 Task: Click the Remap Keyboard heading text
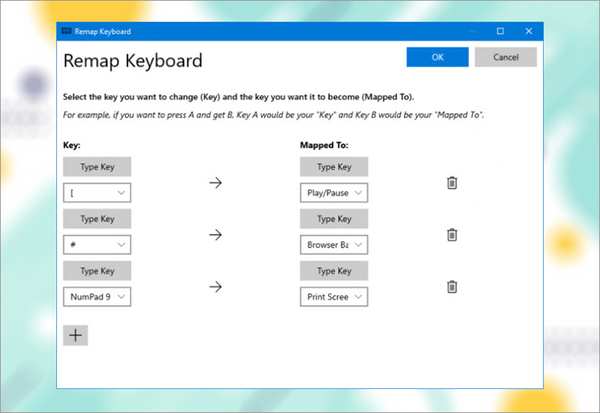[133, 61]
